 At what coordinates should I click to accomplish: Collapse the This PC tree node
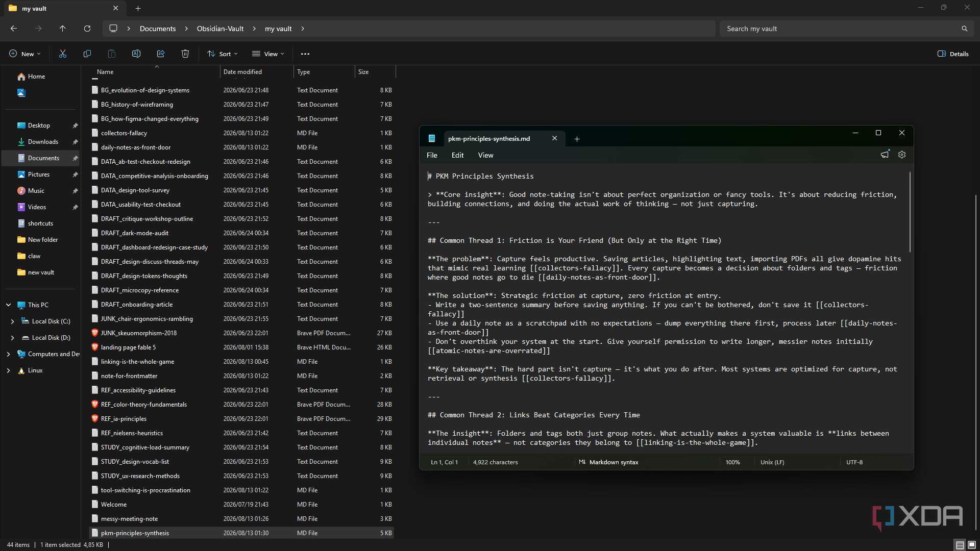point(8,305)
